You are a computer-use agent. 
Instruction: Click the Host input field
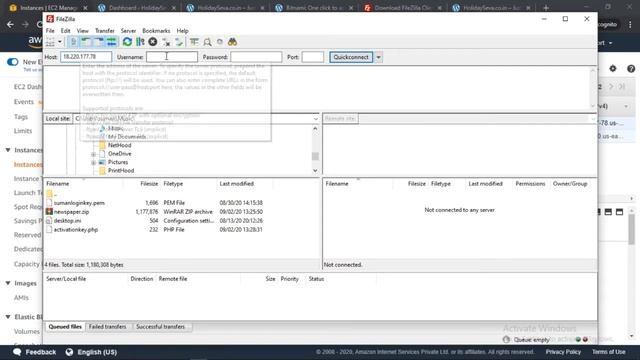tap(86, 57)
